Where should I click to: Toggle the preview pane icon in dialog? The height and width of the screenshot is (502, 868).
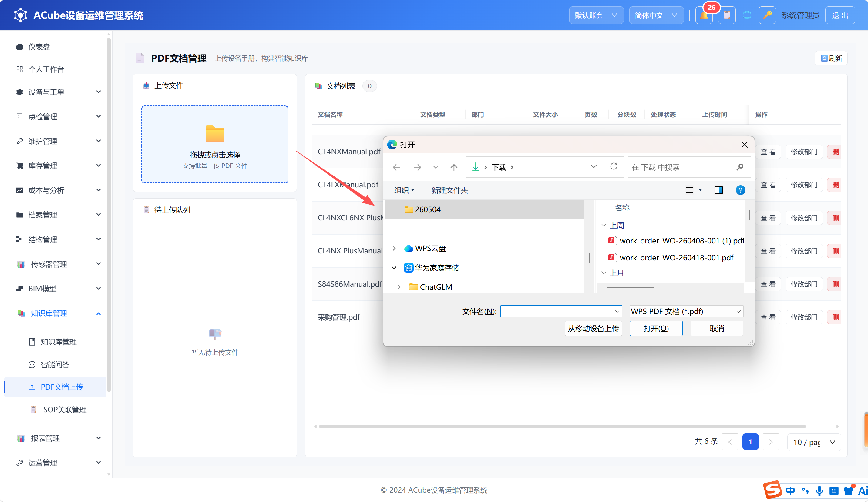pyautogui.click(x=718, y=190)
